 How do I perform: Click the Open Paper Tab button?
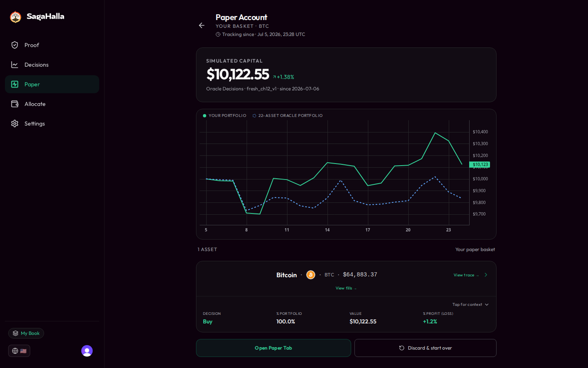pyautogui.click(x=274, y=348)
